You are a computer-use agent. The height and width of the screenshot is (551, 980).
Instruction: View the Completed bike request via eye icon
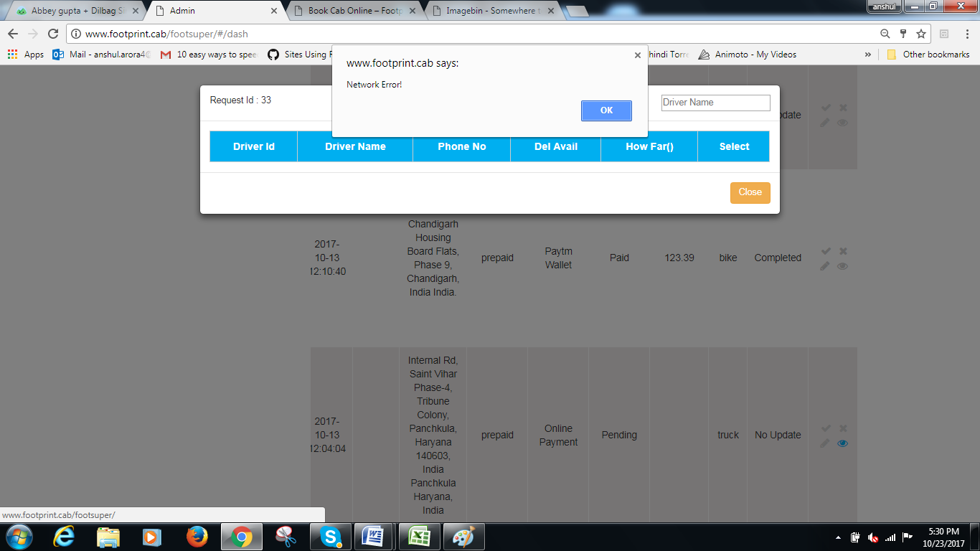tap(843, 266)
